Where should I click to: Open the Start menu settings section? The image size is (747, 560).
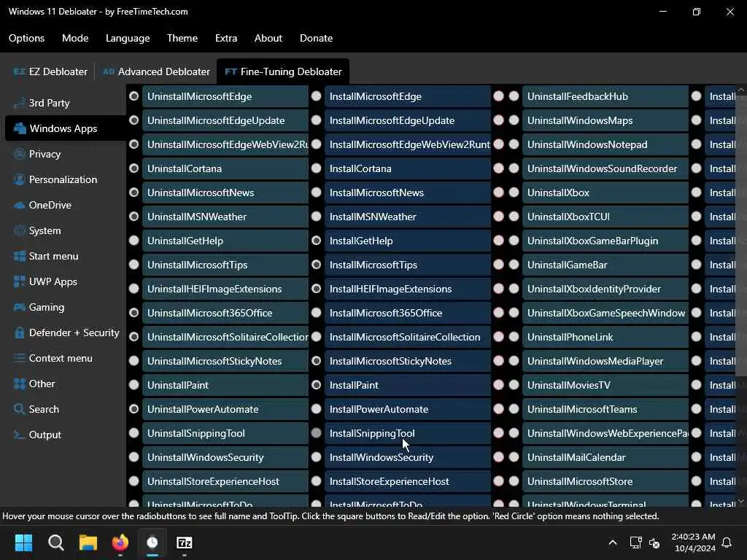click(x=46, y=256)
